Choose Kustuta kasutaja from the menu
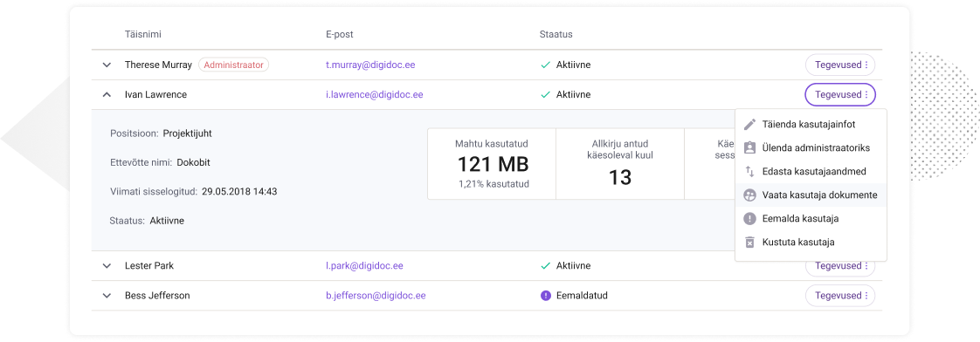The image size is (980, 342). tap(811, 243)
